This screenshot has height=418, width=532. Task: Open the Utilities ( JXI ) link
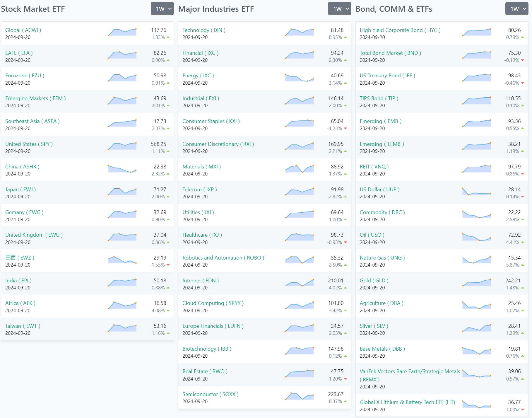(x=198, y=212)
